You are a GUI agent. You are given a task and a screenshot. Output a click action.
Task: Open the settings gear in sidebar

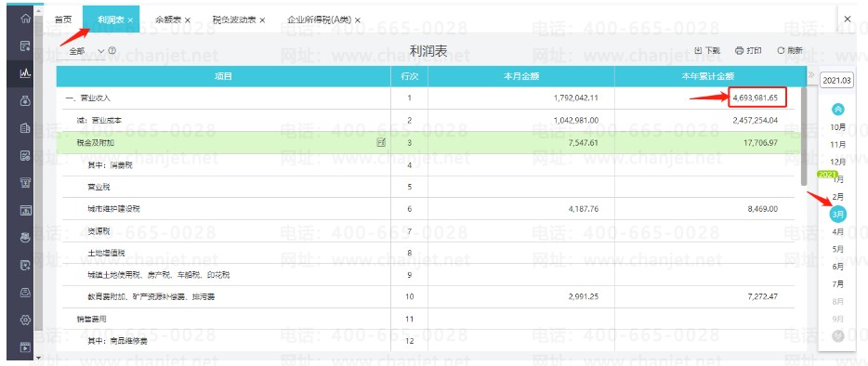point(25,320)
